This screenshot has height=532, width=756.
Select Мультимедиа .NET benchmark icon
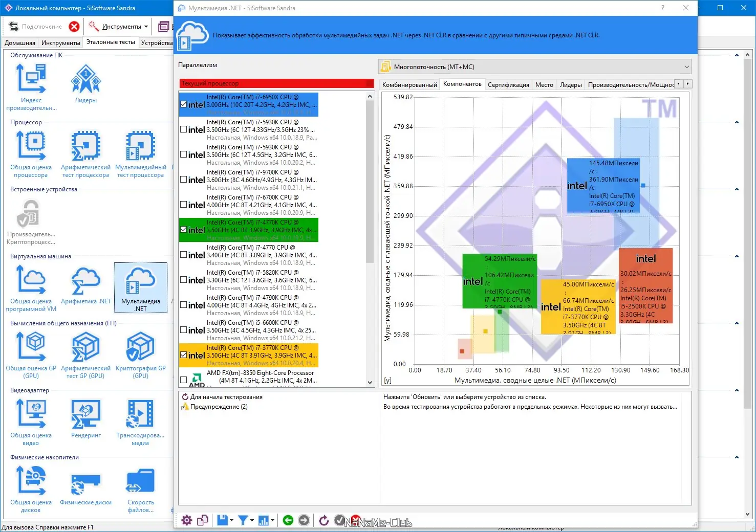(x=141, y=288)
